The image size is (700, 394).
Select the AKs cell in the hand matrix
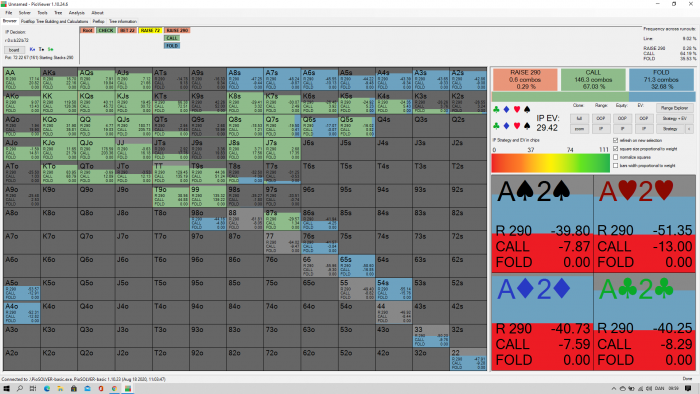point(59,79)
